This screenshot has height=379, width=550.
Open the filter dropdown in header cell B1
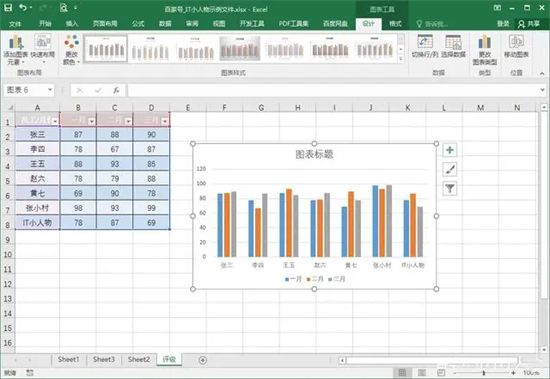(92, 121)
